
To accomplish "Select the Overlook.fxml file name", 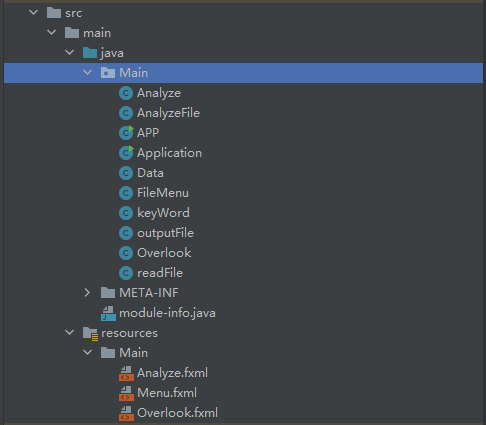I will [178, 413].
